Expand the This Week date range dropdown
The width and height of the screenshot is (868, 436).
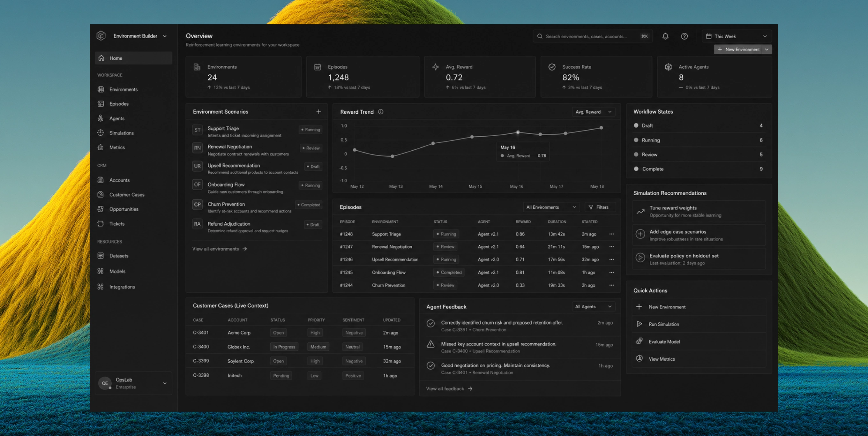[737, 36]
